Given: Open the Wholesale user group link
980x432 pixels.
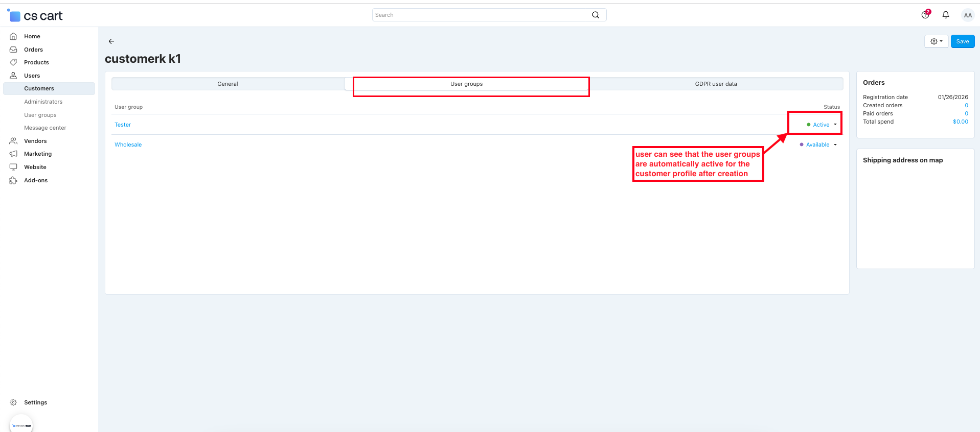Looking at the screenshot, I should tap(128, 145).
